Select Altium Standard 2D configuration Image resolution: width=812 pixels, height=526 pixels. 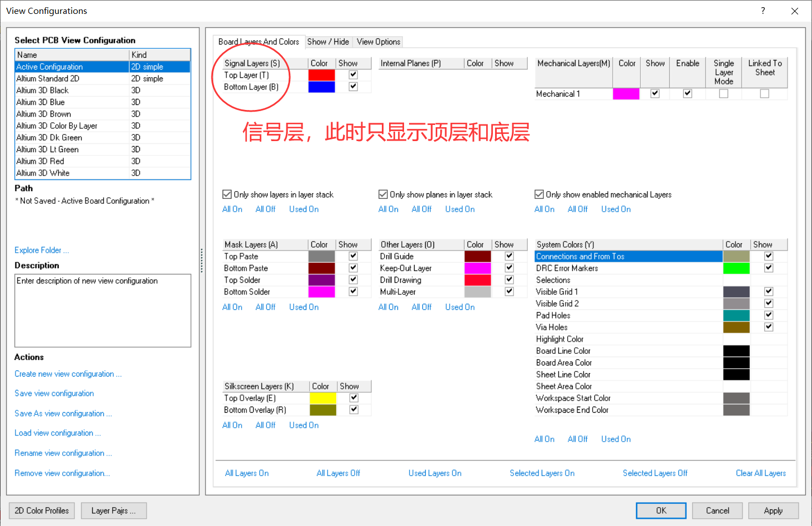pos(103,78)
